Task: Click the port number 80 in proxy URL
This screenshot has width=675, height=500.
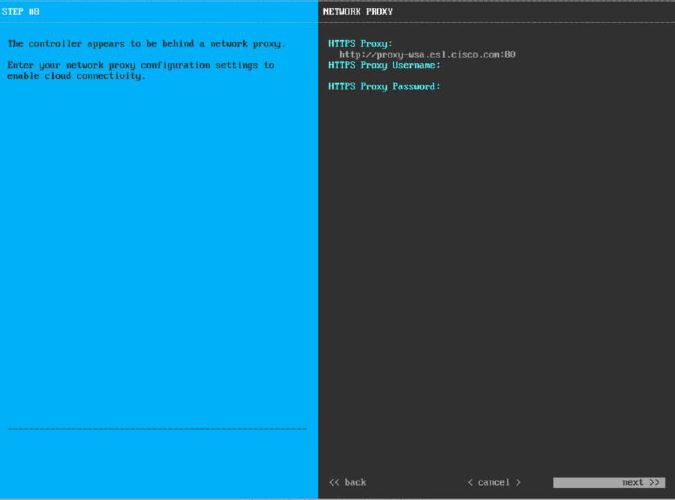Action: (x=510, y=54)
